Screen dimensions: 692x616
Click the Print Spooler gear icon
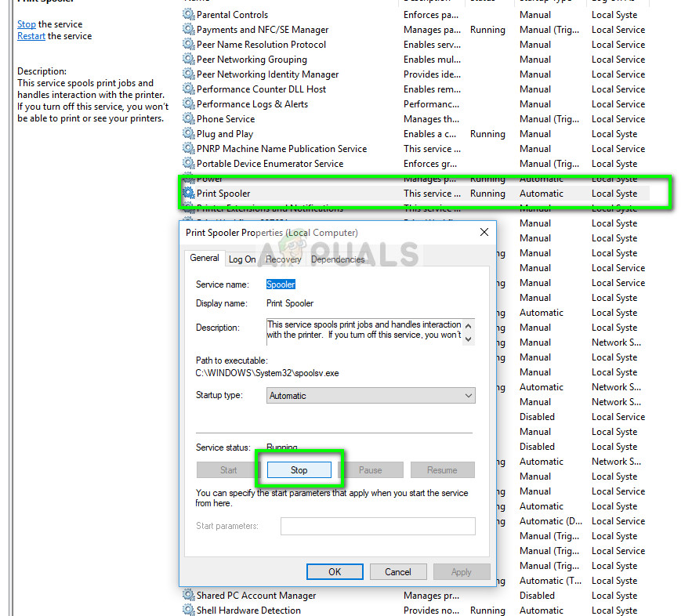tap(188, 194)
